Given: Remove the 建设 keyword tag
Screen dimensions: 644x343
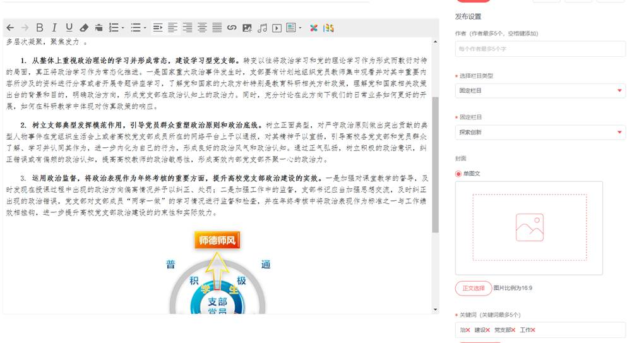Looking at the screenshot, I should pos(488,330).
